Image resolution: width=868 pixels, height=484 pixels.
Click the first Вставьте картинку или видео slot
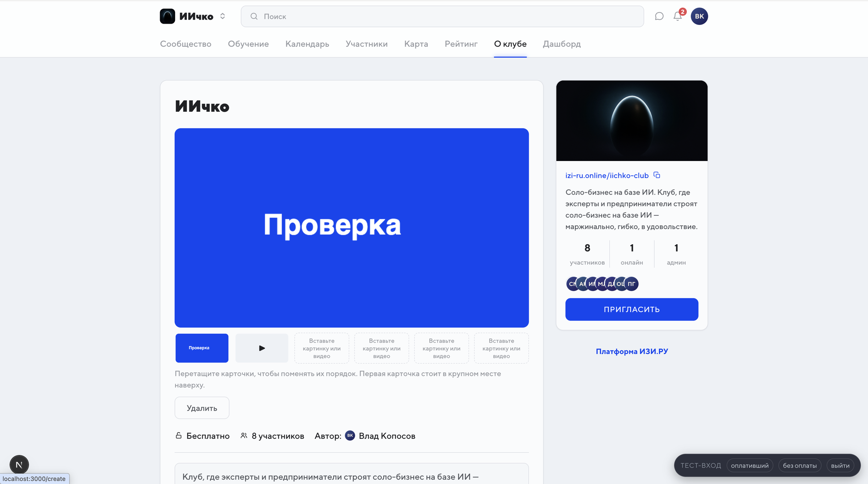322,348
